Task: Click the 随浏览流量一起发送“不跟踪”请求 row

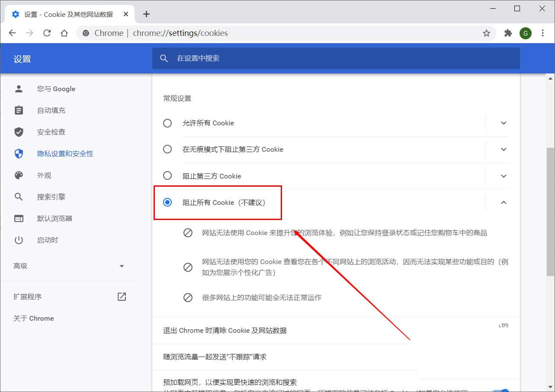Action: tap(336, 357)
